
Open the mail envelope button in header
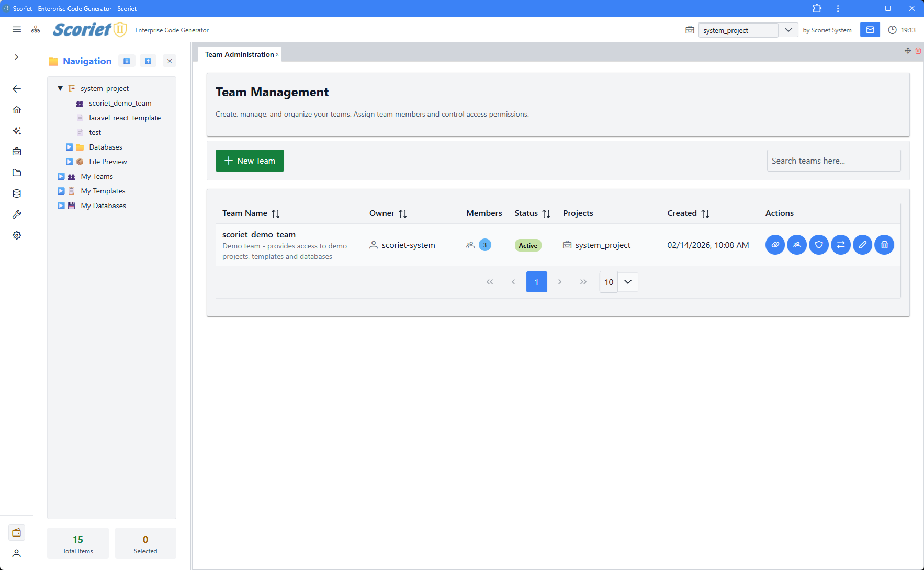[x=870, y=30]
